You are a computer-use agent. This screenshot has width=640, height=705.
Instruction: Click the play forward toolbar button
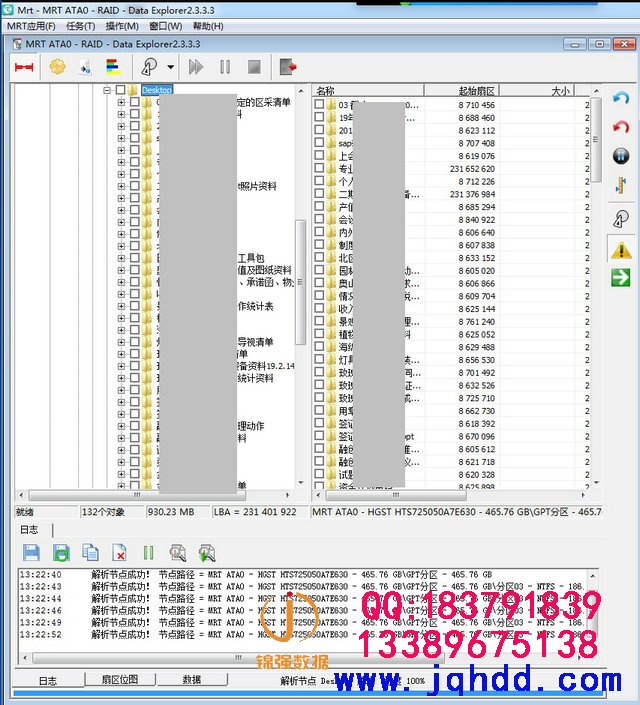(196, 67)
